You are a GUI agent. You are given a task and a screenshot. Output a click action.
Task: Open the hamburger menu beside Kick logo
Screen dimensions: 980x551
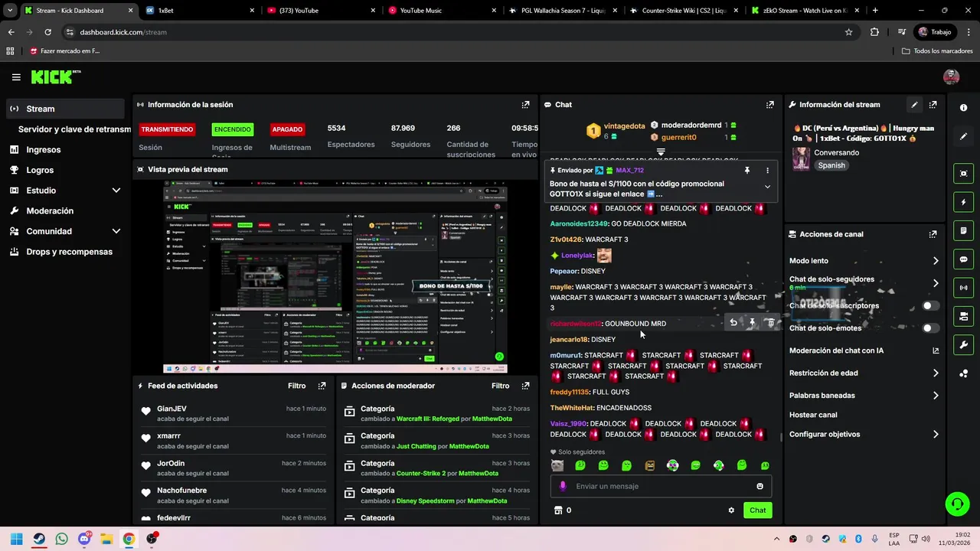pos(16,77)
